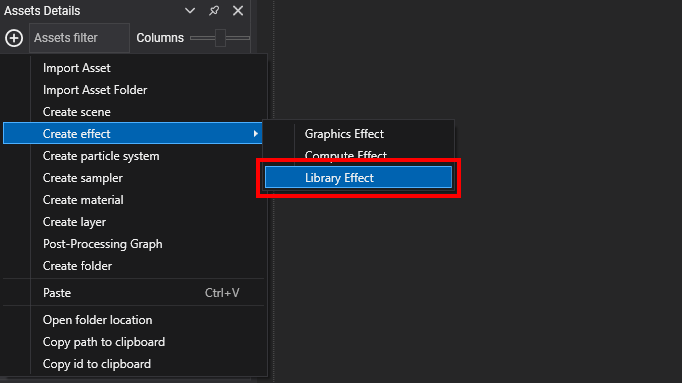Close the Assets Details panel
This screenshot has width=682, height=383.
click(x=238, y=10)
